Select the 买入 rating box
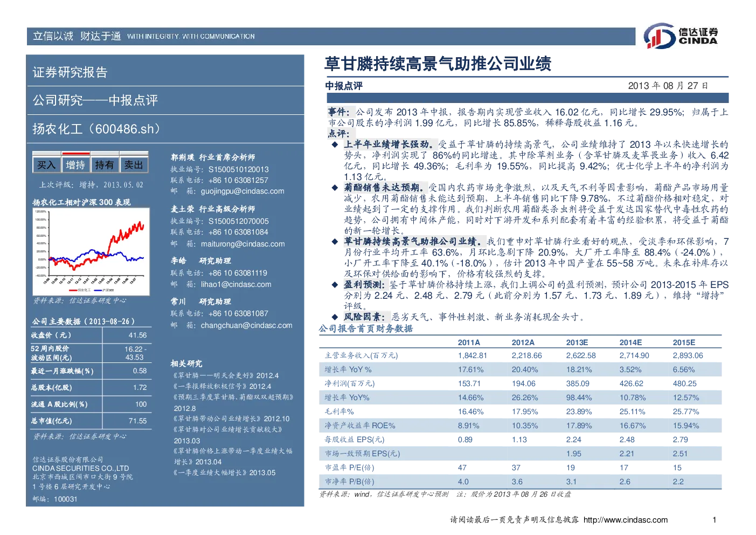This screenshot has height=535, width=756. (x=46, y=164)
